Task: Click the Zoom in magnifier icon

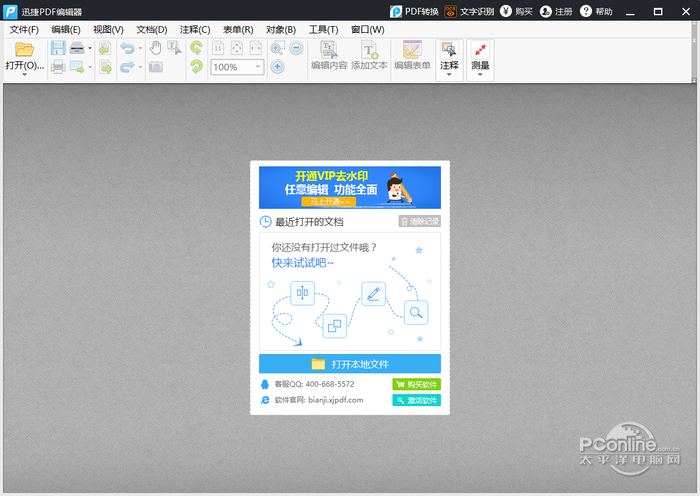Action: point(277,48)
